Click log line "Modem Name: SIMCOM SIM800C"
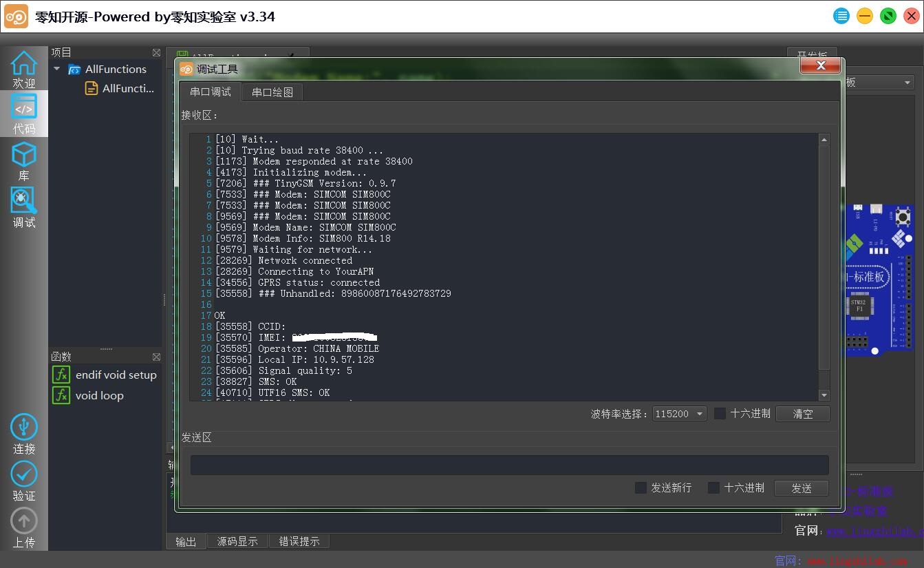Screen dimensions: 924x568 (x=305, y=227)
